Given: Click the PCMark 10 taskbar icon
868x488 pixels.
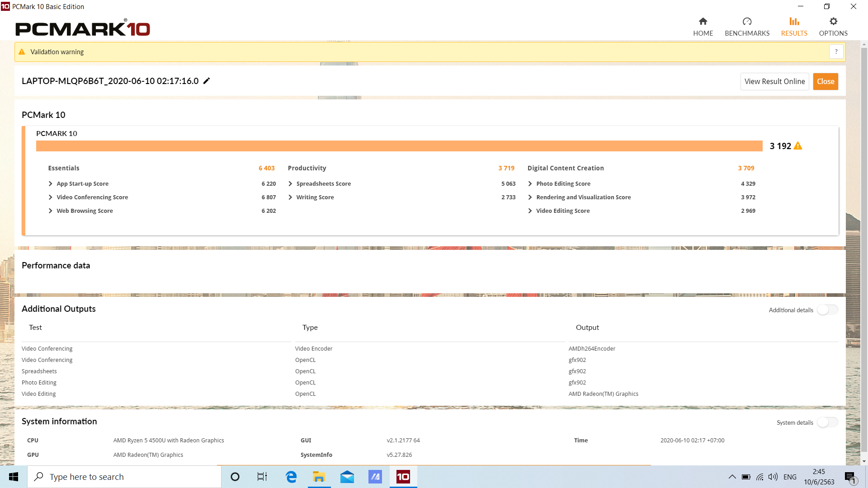Looking at the screenshot, I should click(x=403, y=477).
